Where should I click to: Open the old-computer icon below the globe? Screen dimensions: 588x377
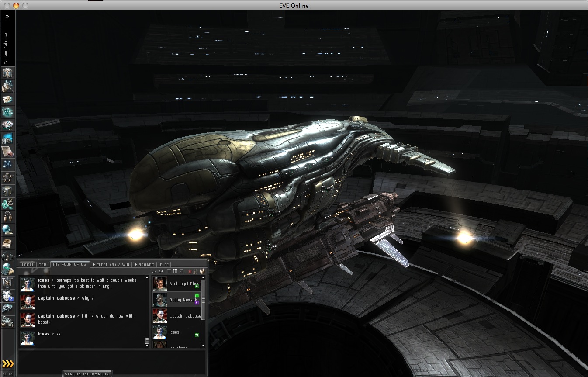[x=8, y=243]
